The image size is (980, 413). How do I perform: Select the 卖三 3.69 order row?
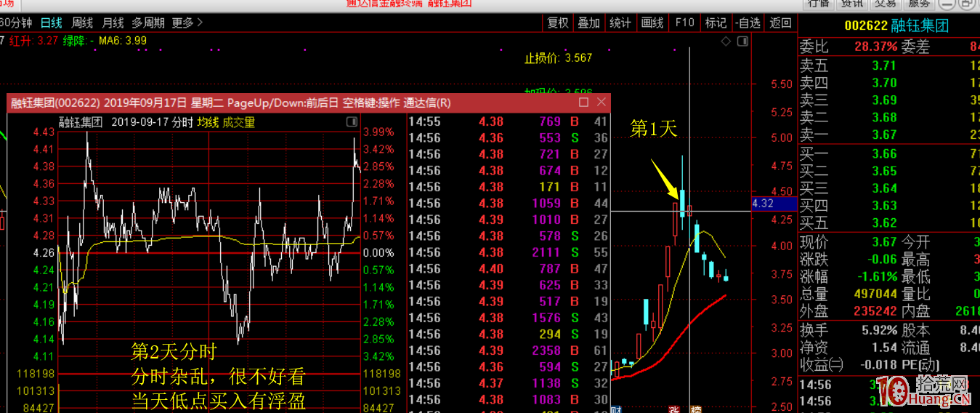(889, 100)
